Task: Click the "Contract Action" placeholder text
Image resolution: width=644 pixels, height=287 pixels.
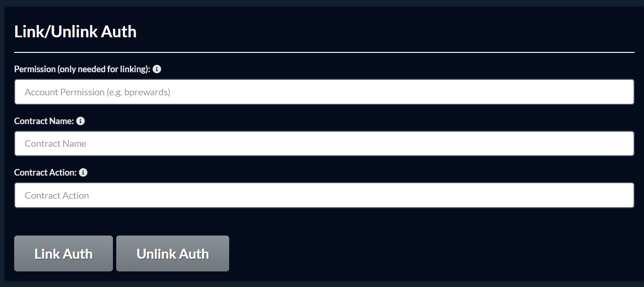Action: 57,195
